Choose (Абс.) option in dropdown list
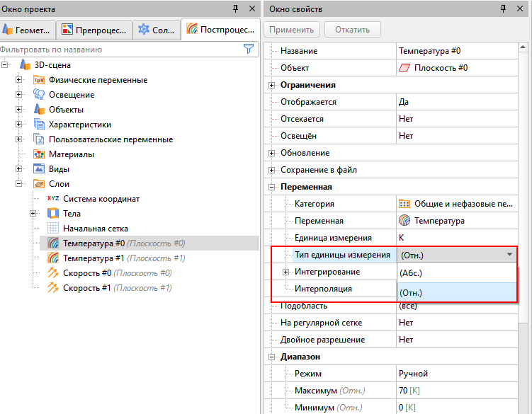532x414 pixels. point(457,272)
